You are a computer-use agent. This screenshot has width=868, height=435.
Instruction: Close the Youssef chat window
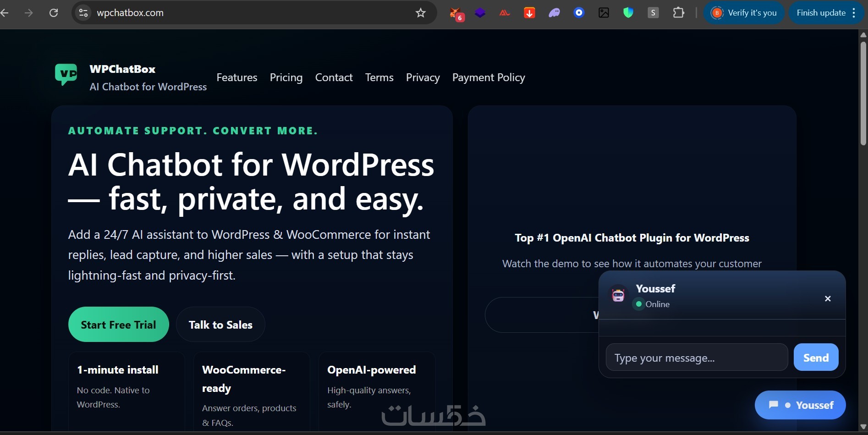tap(828, 298)
